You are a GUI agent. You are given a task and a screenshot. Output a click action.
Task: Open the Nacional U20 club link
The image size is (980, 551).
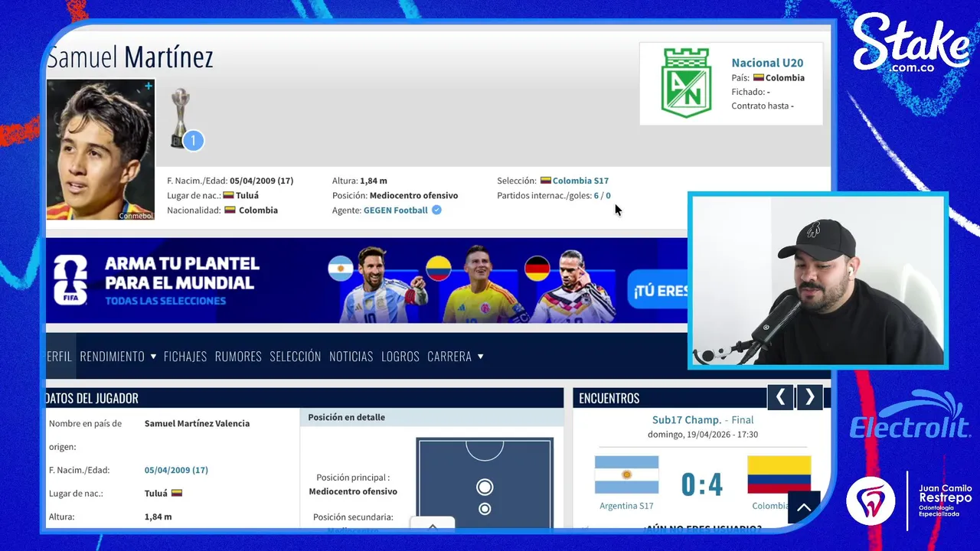pyautogui.click(x=767, y=63)
